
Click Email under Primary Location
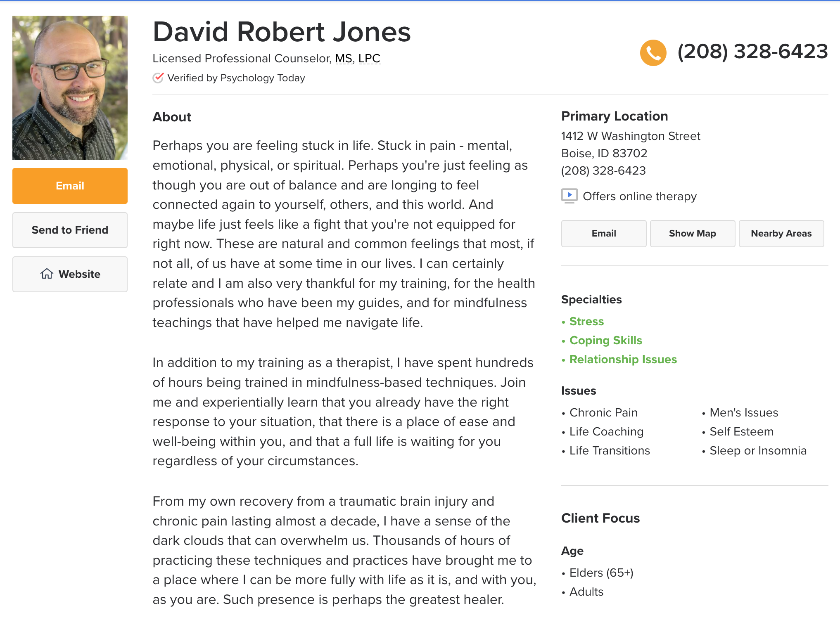604,234
